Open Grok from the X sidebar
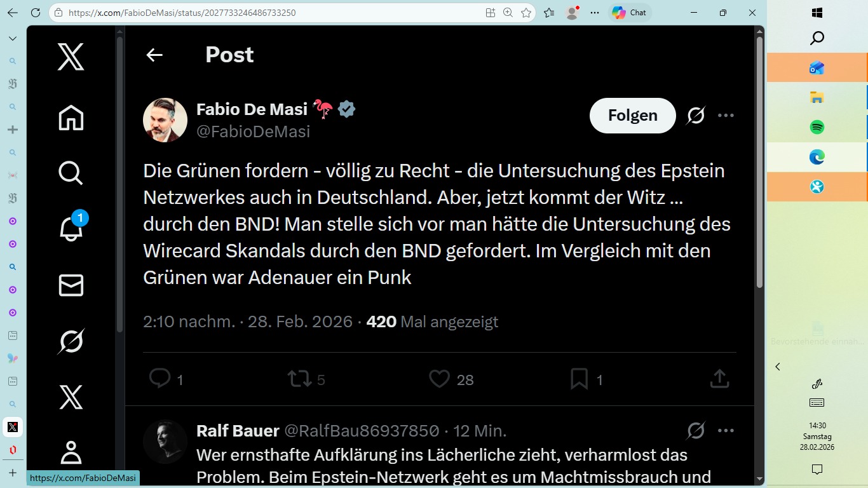The image size is (868, 488). tap(70, 341)
